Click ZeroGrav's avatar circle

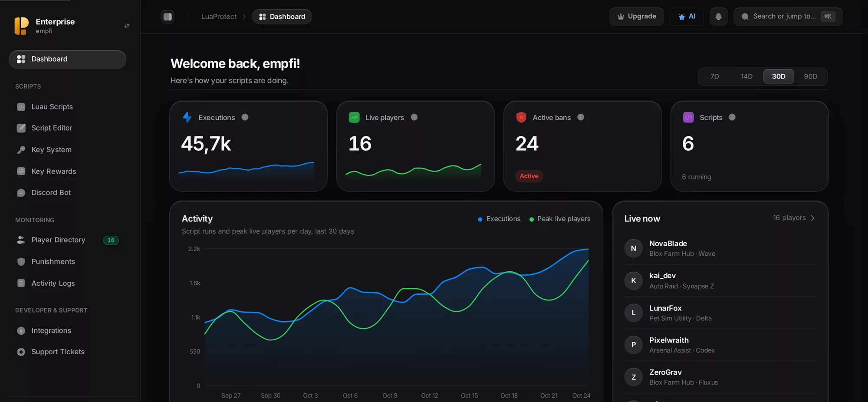(x=634, y=377)
